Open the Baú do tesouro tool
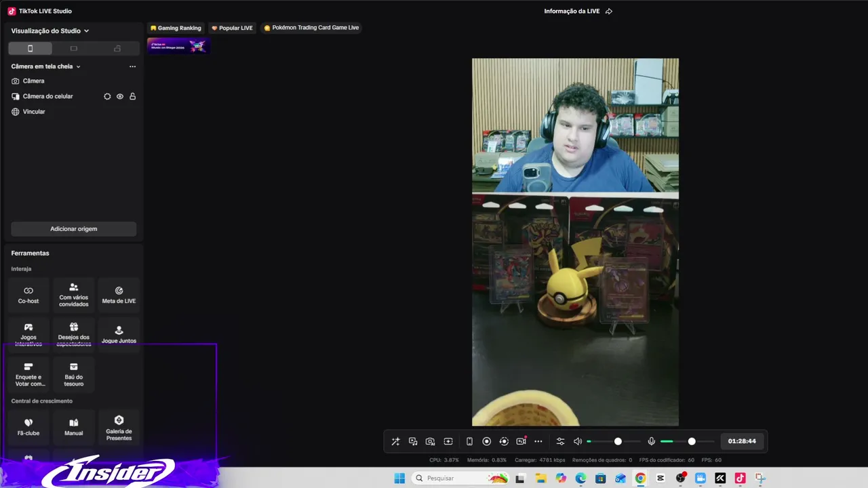 74,375
